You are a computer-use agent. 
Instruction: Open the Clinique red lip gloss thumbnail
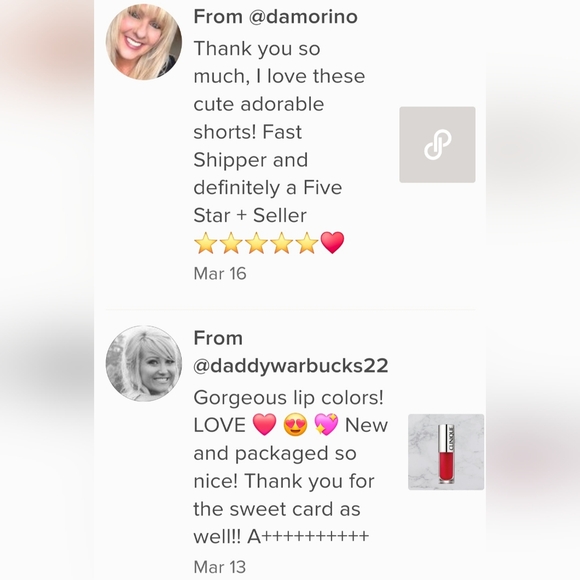coord(446,452)
